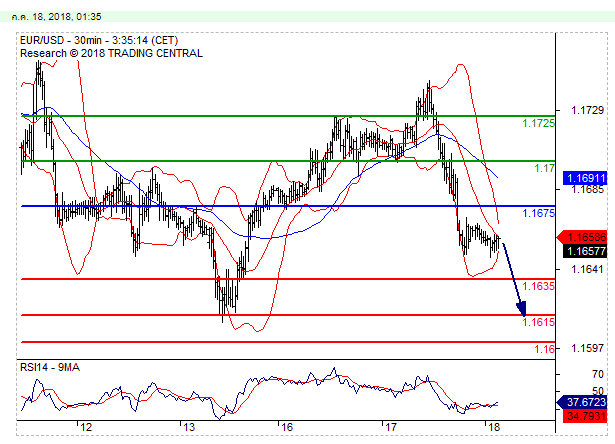Image resolution: width=615 pixels, height=444 pixels.
Task: Click the blue 37.6723 RSI value tag
Action: [582, 402]
